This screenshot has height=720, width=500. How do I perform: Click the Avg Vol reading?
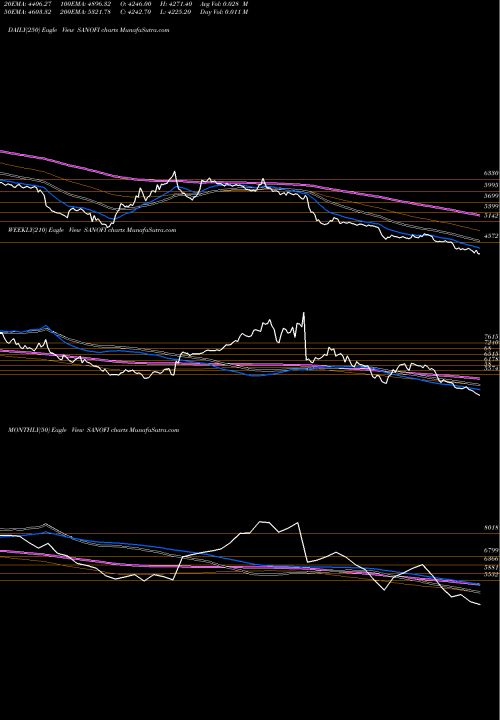click(x=224, y=4)
